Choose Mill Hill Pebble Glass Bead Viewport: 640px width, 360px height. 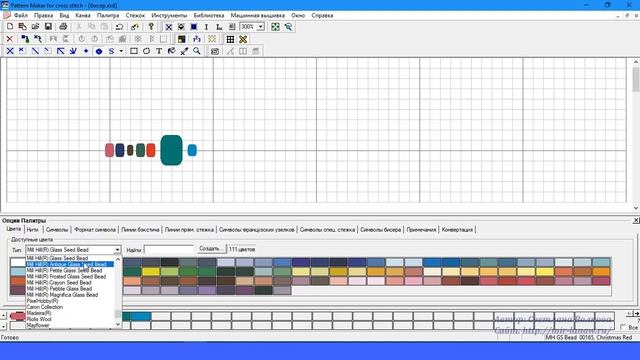[59, 289]
